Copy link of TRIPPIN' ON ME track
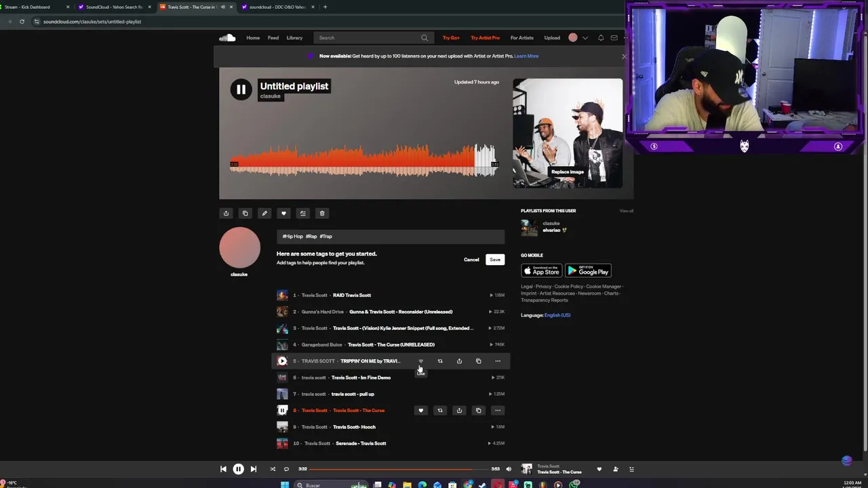868x488 pixels. pyautogui.click(x=478, y=361)
